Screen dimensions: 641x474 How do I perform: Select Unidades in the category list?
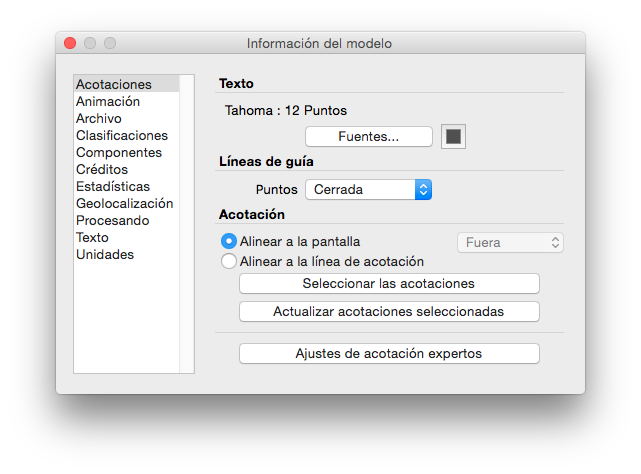click(126, 254)
